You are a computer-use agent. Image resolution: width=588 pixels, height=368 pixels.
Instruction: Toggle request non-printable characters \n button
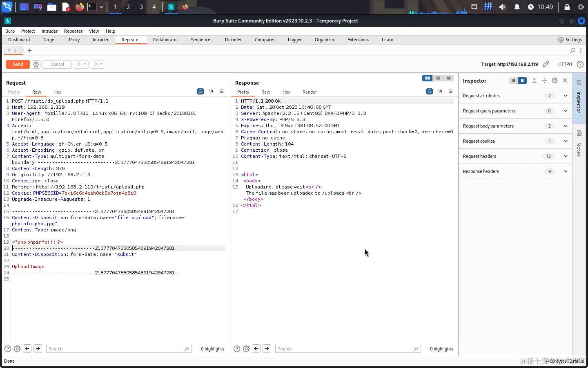(x=211, y=91)
